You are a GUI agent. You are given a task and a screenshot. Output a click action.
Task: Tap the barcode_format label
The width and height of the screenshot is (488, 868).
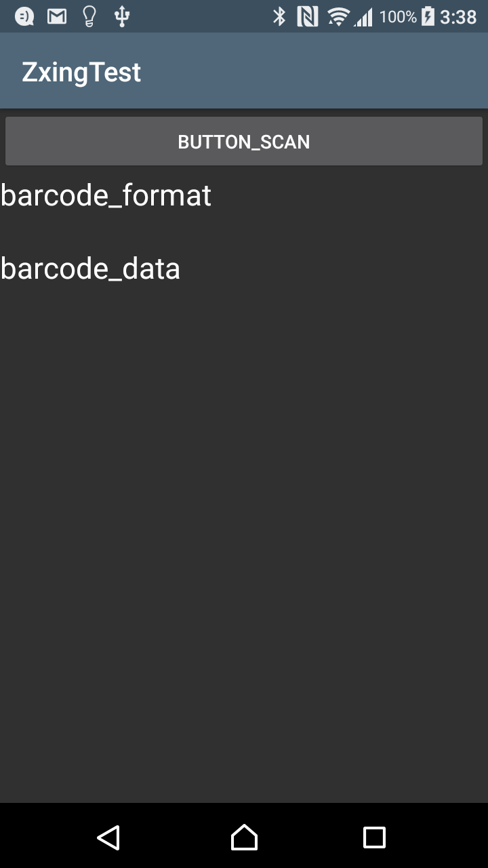click(106, 195)
